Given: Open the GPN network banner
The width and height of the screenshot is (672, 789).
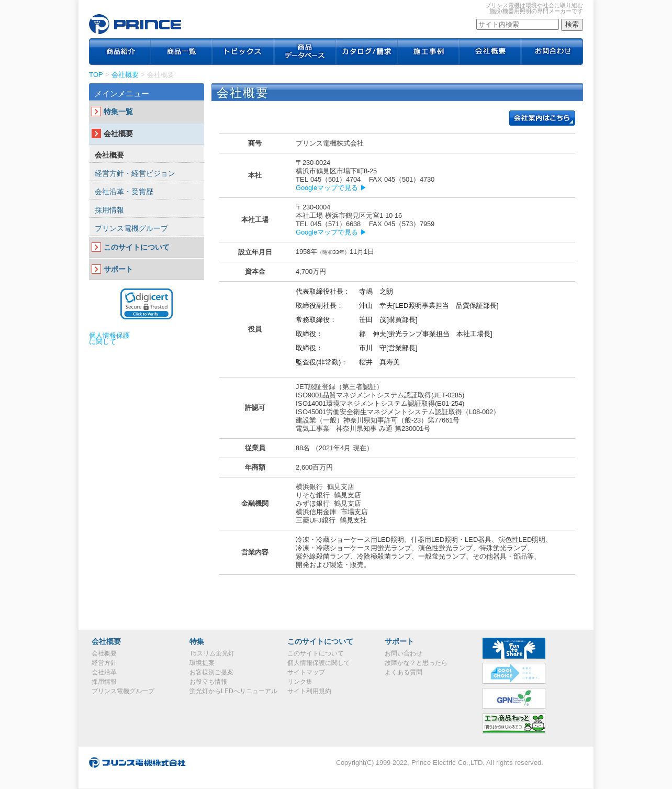Looking at the screenshot, I should point(514,698).
